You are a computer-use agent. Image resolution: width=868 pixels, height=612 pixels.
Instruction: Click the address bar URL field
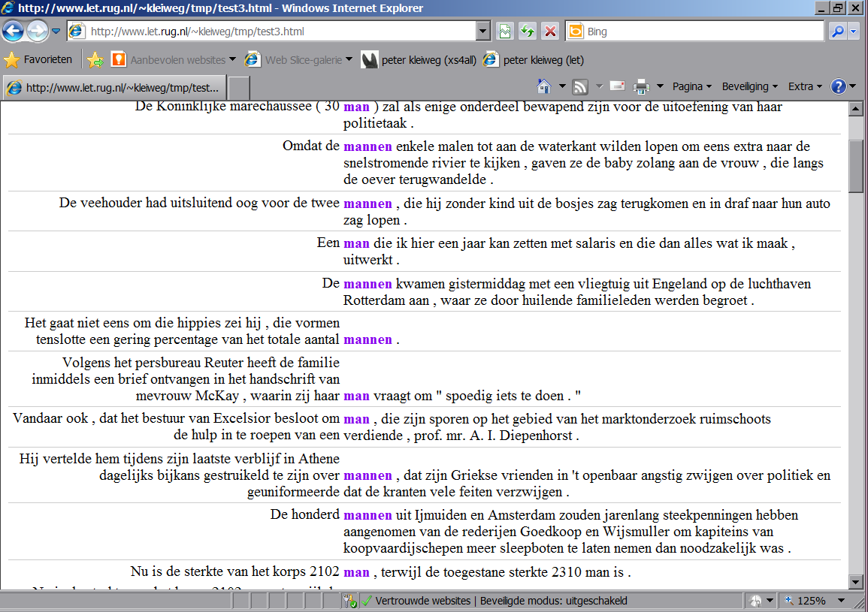(271, 32)
